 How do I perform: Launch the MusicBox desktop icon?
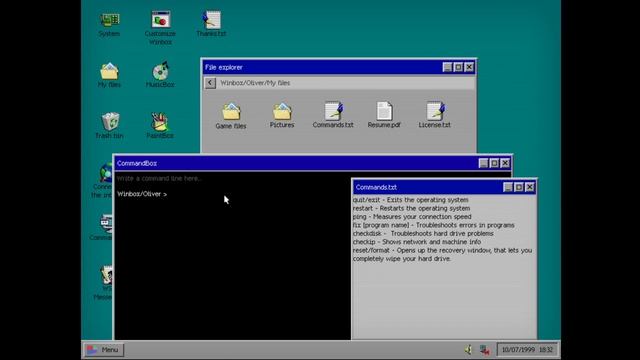pos(160,75)
